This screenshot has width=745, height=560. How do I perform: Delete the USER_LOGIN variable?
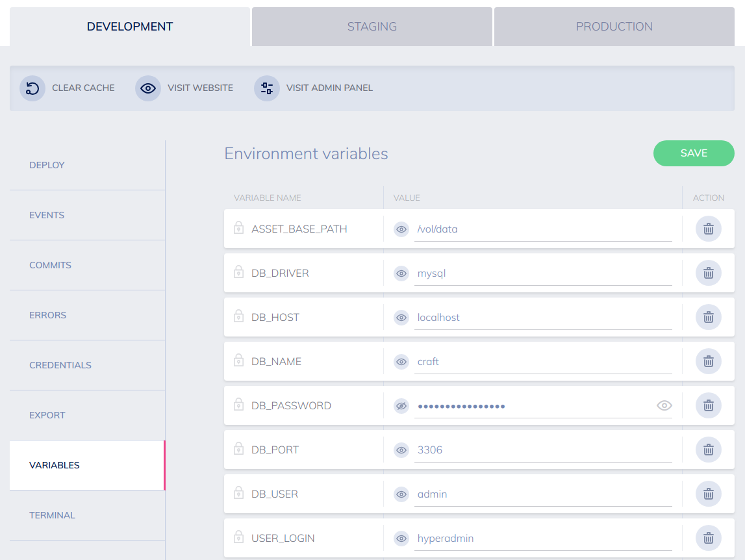click(x=709, y=538)
